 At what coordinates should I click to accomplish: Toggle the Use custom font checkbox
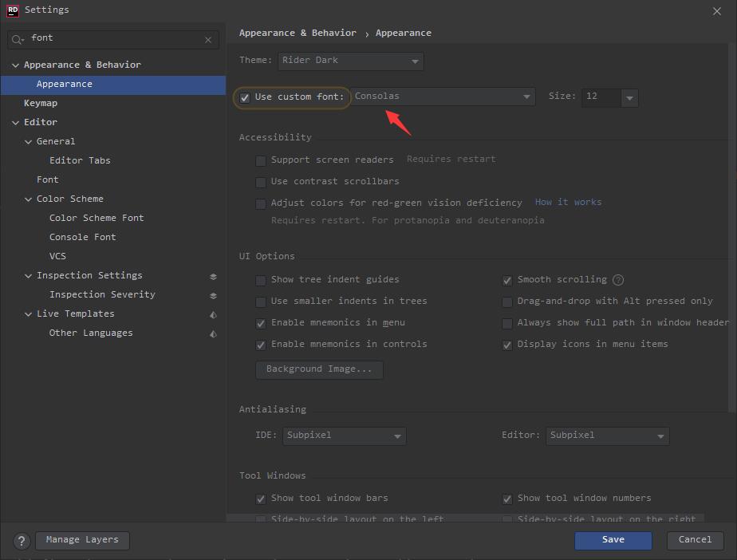pyautogui.click(x=245, y=97)
